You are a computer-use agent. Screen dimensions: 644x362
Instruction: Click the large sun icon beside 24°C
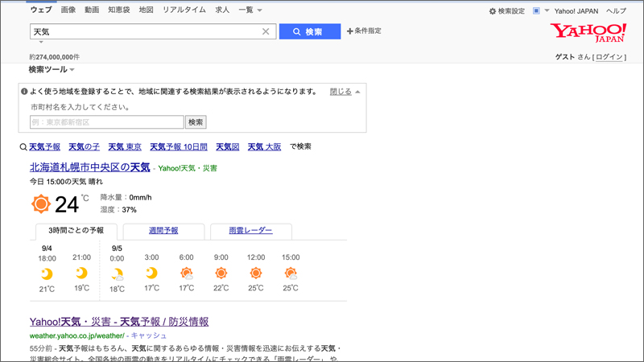tap(41, 204)
